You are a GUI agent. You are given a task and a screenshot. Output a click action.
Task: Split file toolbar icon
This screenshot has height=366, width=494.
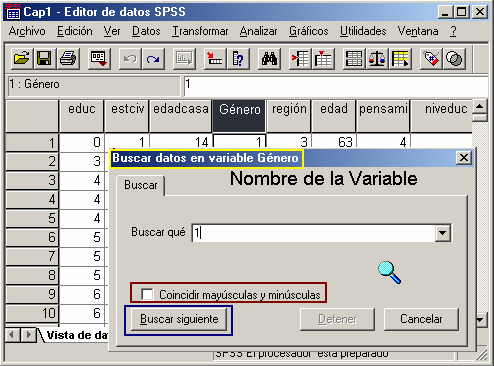point(354,59)
